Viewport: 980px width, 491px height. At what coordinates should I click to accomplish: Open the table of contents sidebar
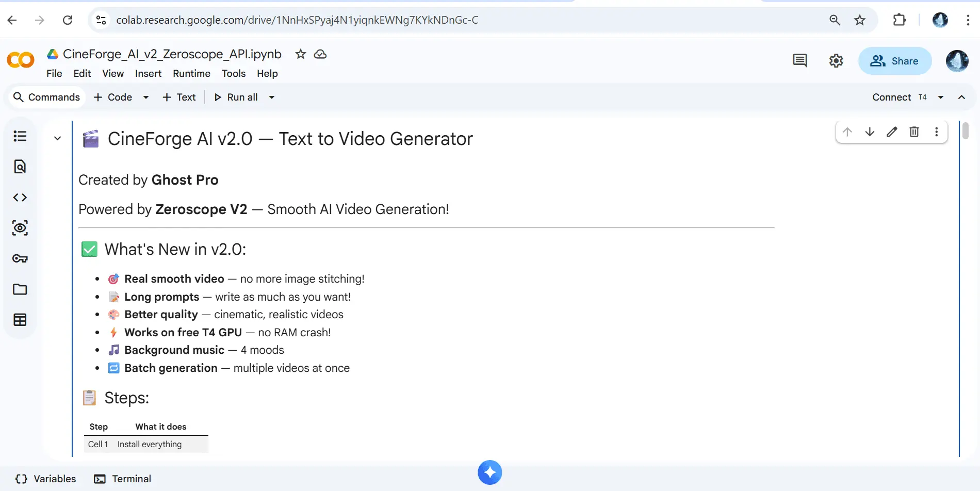coord(20,136)
